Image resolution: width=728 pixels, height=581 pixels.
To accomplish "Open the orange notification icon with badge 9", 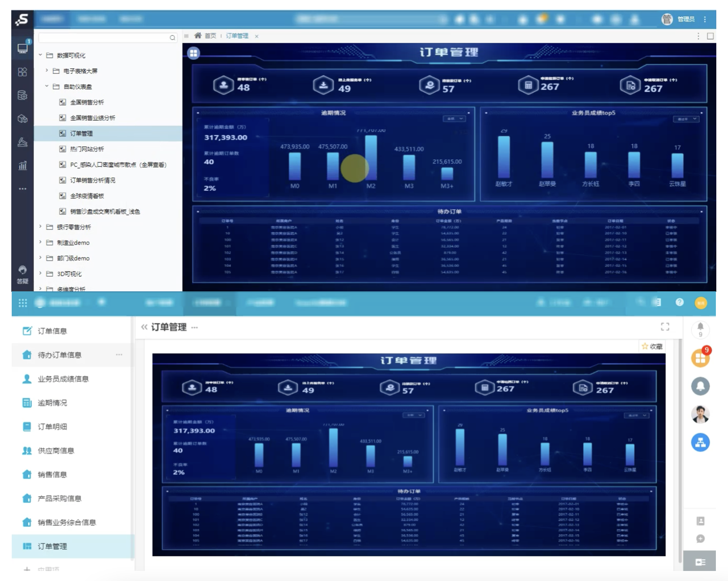I will (x=700, y=358).
